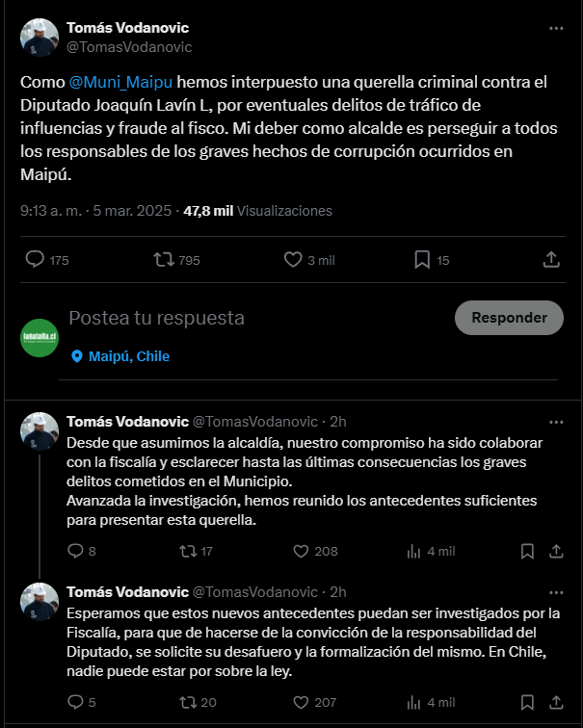Viewport: 583px width, 728px height.
Task: Open Tomás Vodanovic profile avatar at top
Action: click(40, 37)
